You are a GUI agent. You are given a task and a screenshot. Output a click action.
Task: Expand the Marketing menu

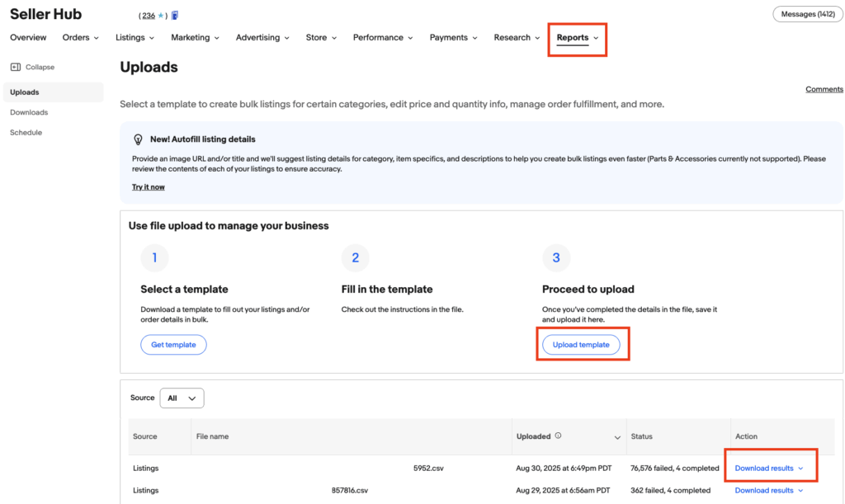[195, 38]
